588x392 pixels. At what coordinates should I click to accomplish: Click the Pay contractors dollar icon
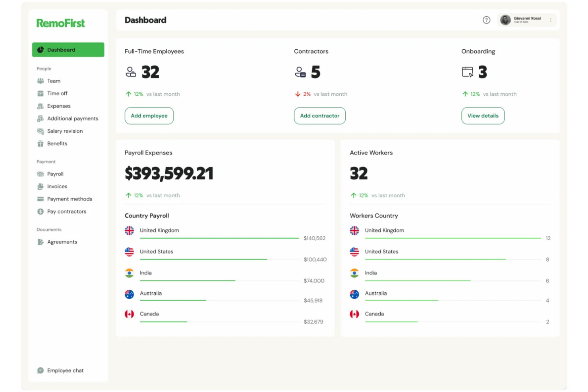pos(41,211)
